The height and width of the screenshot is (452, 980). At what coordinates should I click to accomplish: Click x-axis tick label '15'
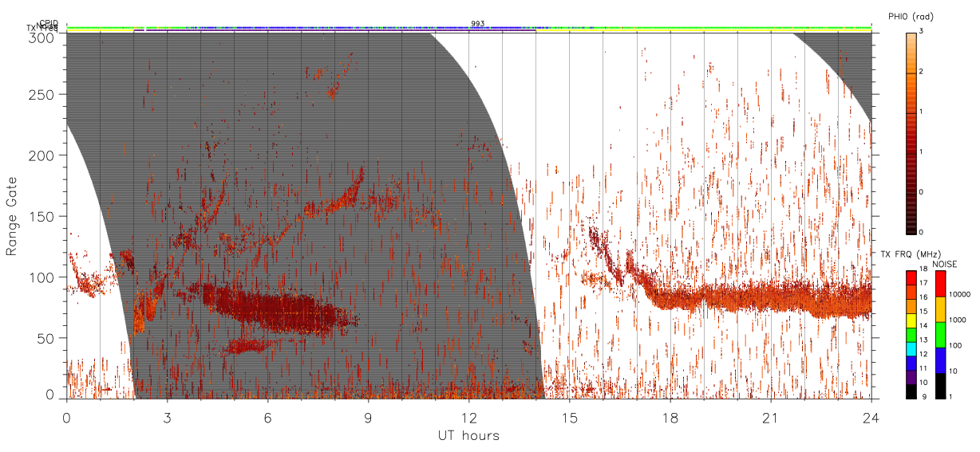click(x=570, y=418)
